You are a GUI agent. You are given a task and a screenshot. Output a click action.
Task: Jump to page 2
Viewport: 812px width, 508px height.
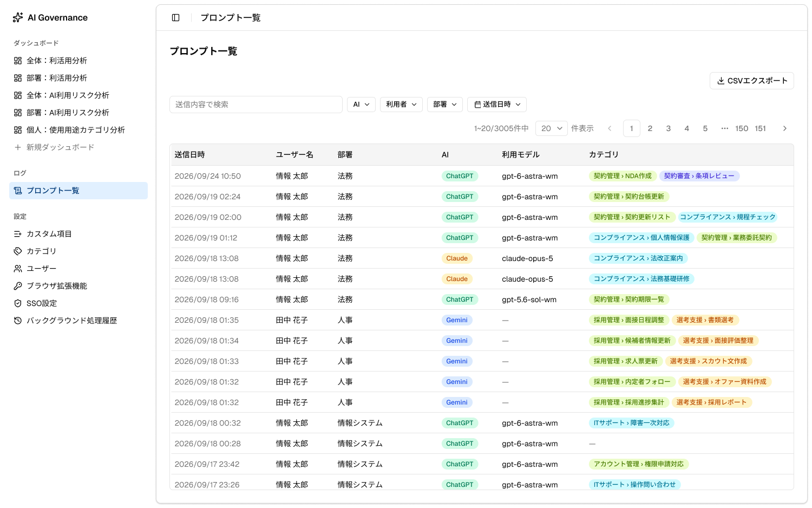650,128
